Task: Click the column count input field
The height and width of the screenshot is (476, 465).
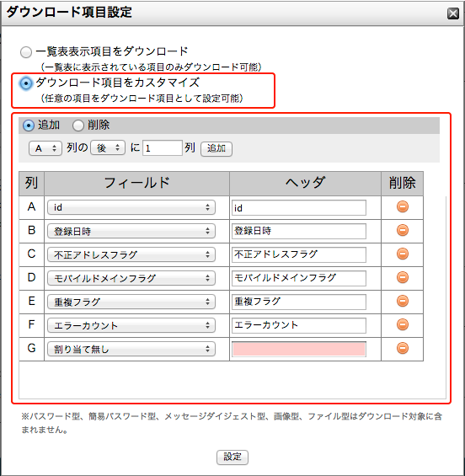Action: [163, 148]
